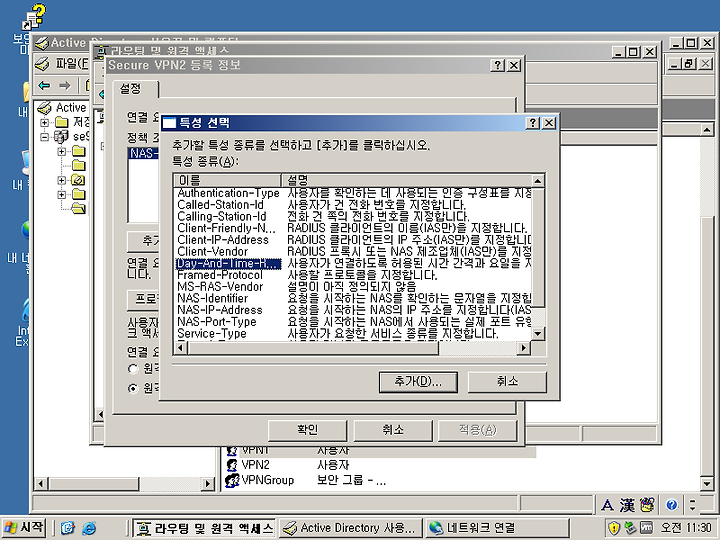
Task: Click language bar IME pad tools icon
Action: 647,505
